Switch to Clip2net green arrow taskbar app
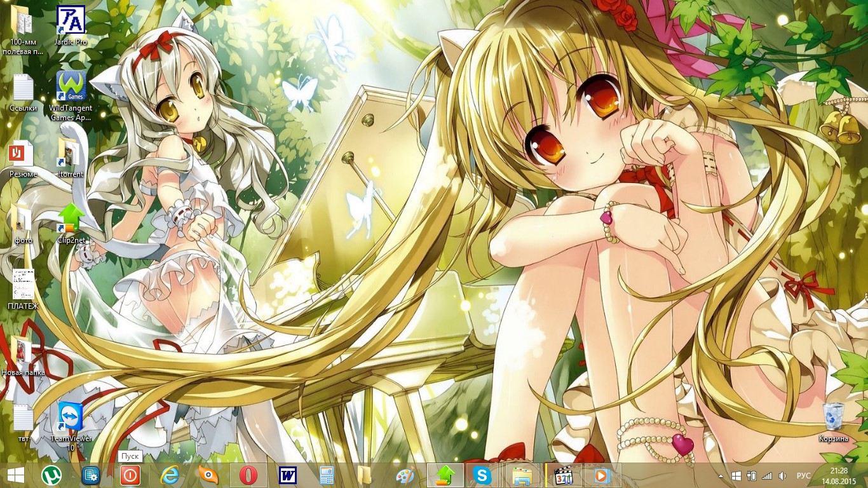868x488 pixels. (x=445, y=475)
